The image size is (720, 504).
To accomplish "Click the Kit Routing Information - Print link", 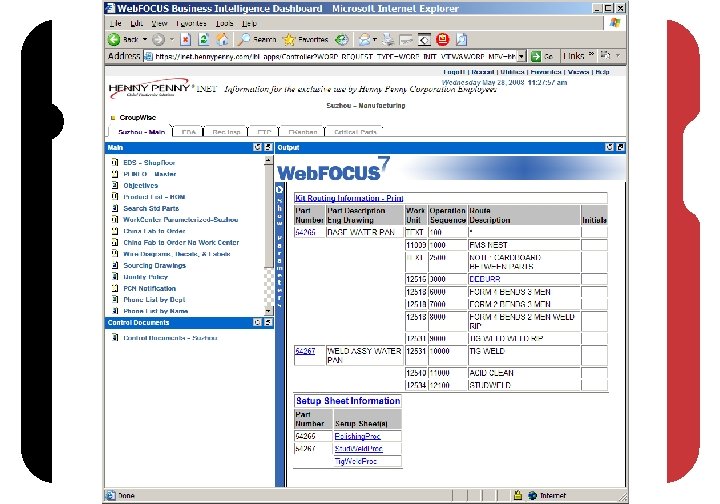I will (349, 198).
